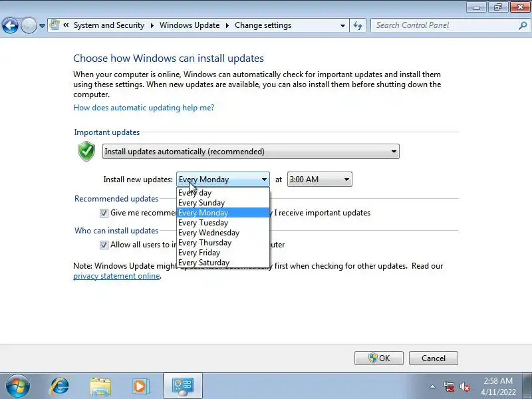Screen dimensions: 532x399
Task: Close the window with the red X
Action: click(x=520, y=7)
